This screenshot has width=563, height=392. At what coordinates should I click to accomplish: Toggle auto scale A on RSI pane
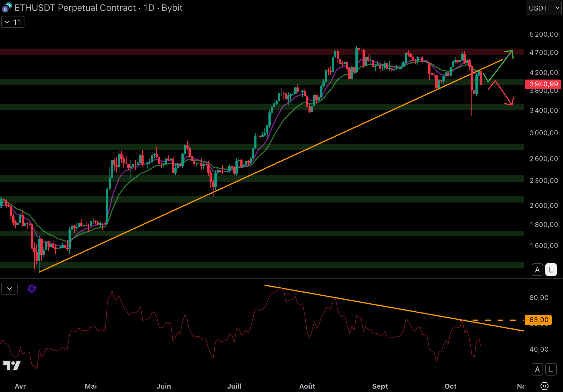pos(537,369)
